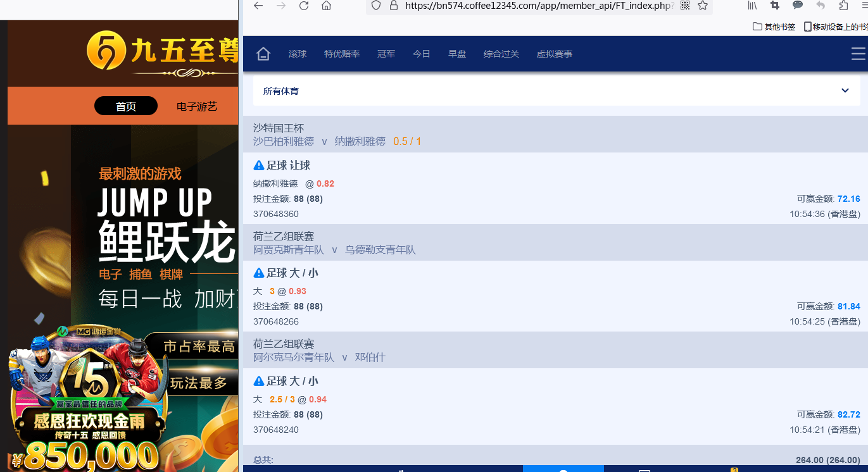Reload the page with the refresh icon

click(304, 6)
